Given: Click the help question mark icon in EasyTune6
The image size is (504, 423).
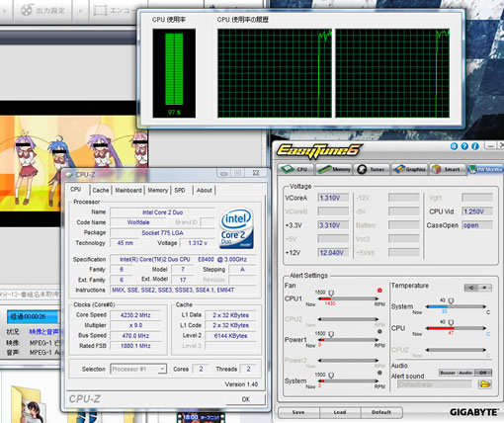Looking at the screenshot, I should 464,146.
